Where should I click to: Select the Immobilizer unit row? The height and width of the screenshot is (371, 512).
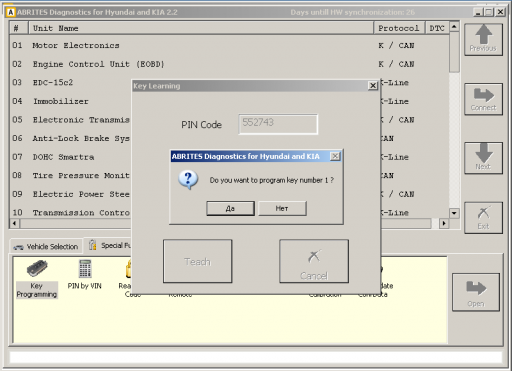pyautogui.click(x=71, y=101)
